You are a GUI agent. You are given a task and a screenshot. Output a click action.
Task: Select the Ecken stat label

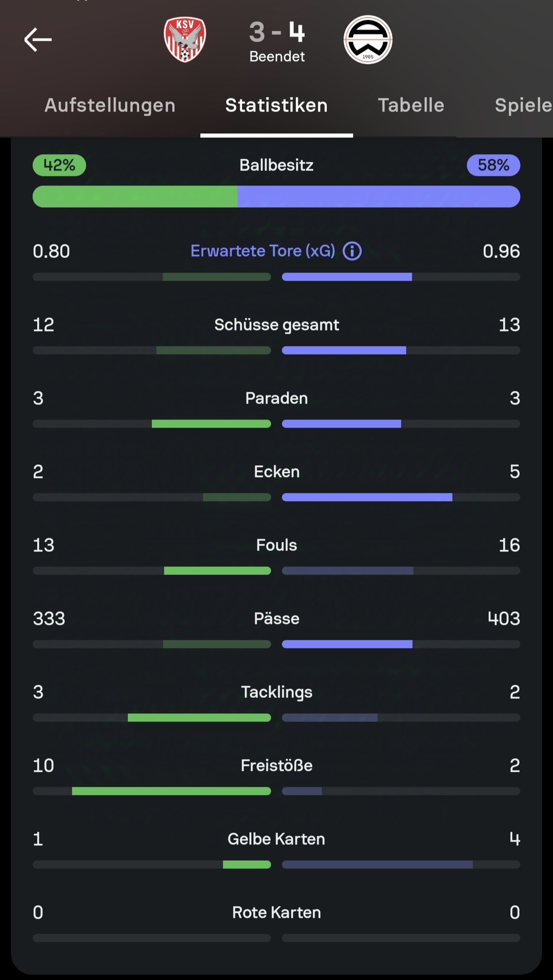click(x=276, y=472)
